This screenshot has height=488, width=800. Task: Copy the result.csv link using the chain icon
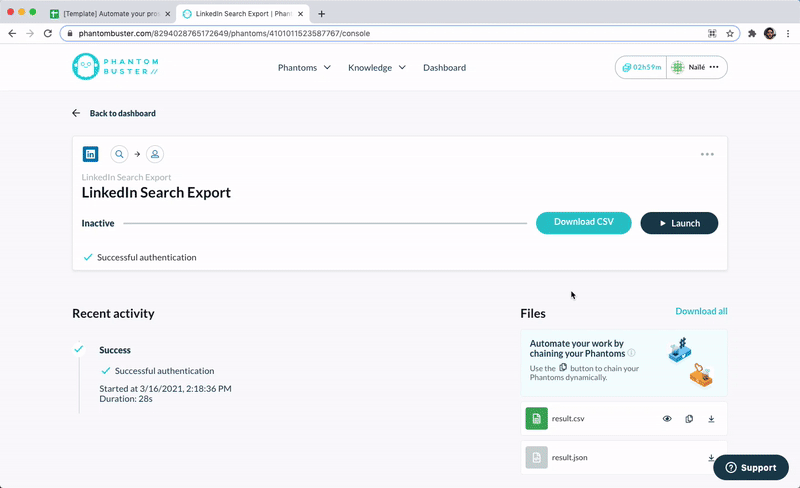pyautogui.click(x=689, y=419)
